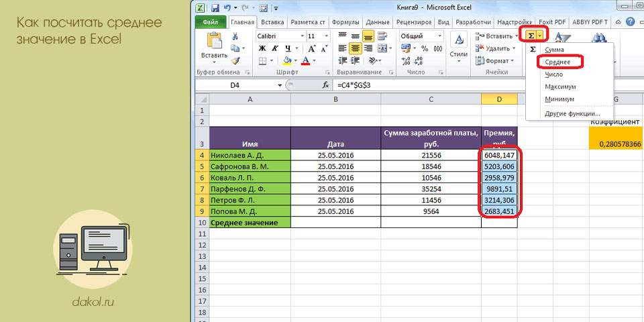Click the Merge and Center icon
Image resolution: width=644 pixels, height=322 pixels.
coord(381,48)
